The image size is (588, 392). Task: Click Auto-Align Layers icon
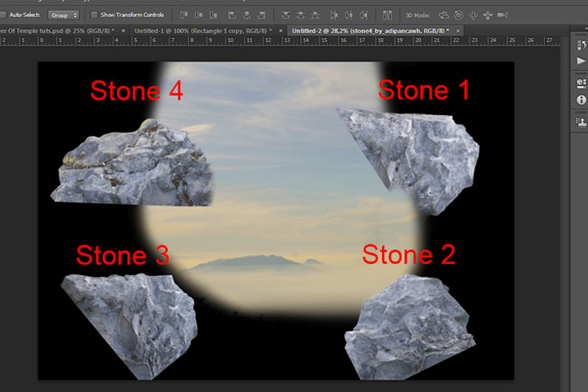[x=388, y=15]
